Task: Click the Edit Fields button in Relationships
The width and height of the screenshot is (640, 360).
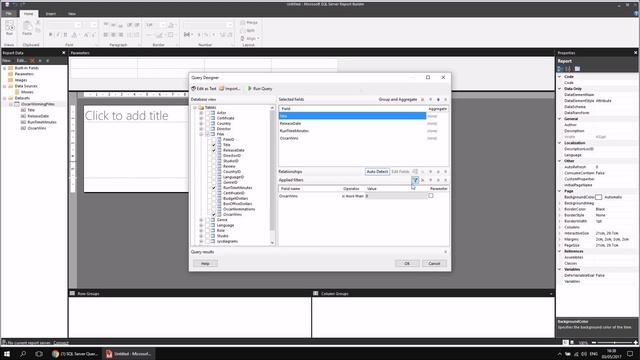Action: click(400, 172)
